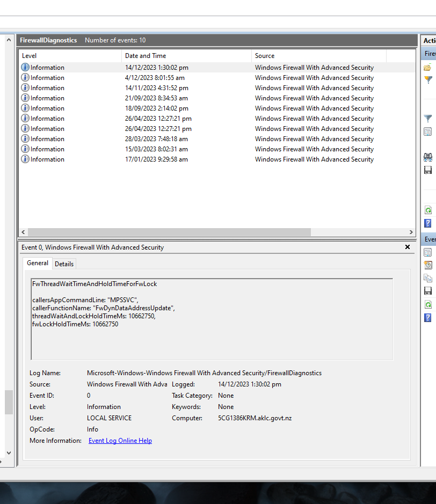Viewport: 436px width, 504px height.
Task: Select the 28/03/2023 7:48:18 am date cell
Action: pyautogui.click(x=156, y=139)
